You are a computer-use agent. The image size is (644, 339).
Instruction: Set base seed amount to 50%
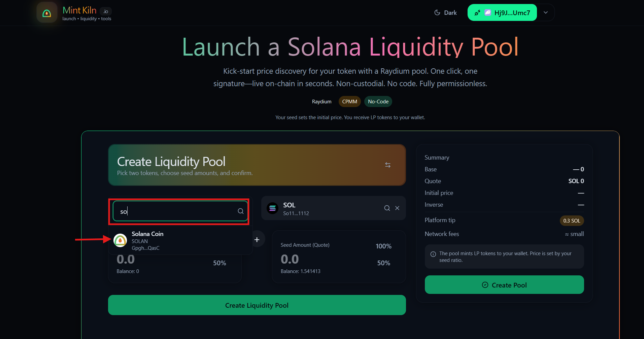point(219,263)
